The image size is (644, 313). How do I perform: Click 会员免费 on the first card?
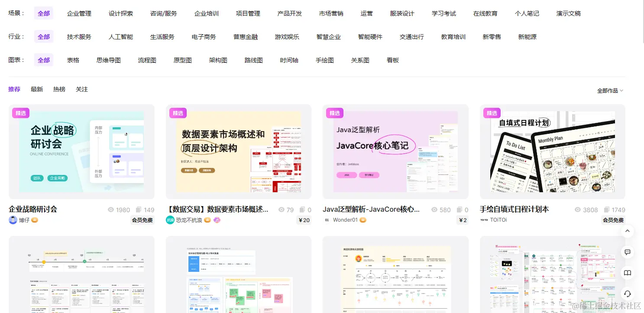coord(142,220)
